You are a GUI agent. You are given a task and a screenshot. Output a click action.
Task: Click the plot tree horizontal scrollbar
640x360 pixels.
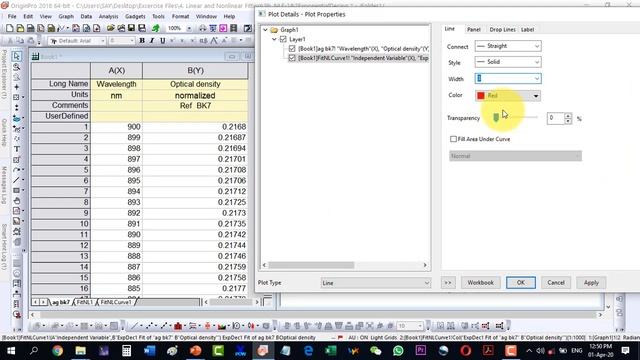click(x=311, y=265)
